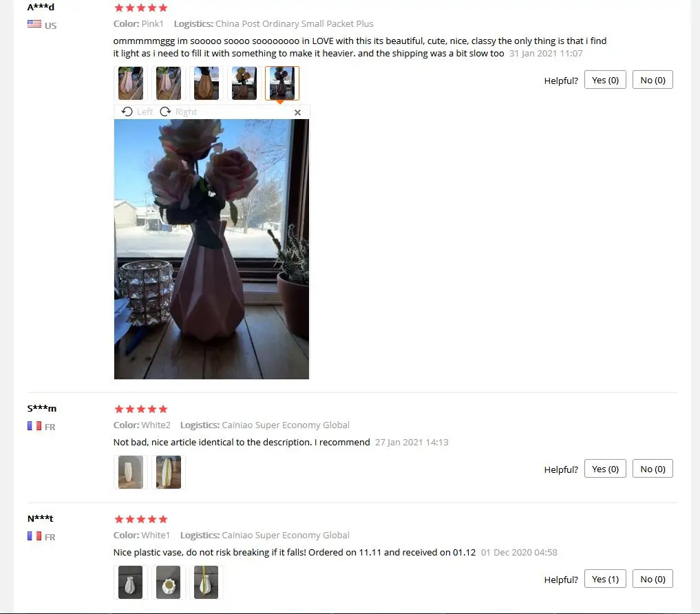Screen dimensions: 700x614
Task: Click Yes (0) on S***m's review
Action: pyautogui.click(x=605, y=469)
